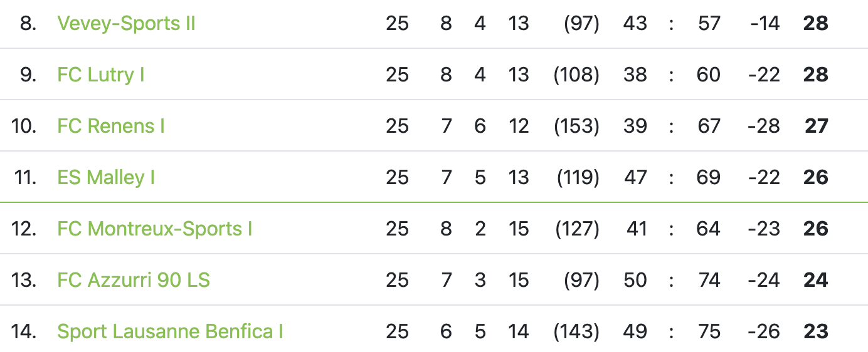Click Sport Lausanne Benfica I fair-play (143)
The image size is (868, 352).
click(x=576, y=332)
